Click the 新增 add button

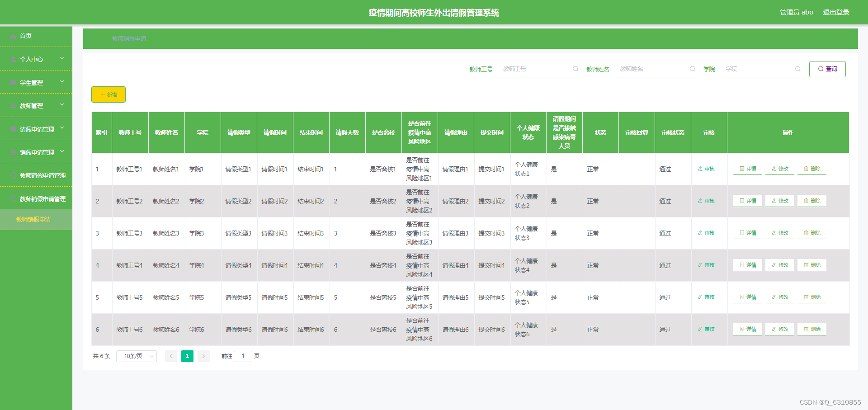pos(108,94)
